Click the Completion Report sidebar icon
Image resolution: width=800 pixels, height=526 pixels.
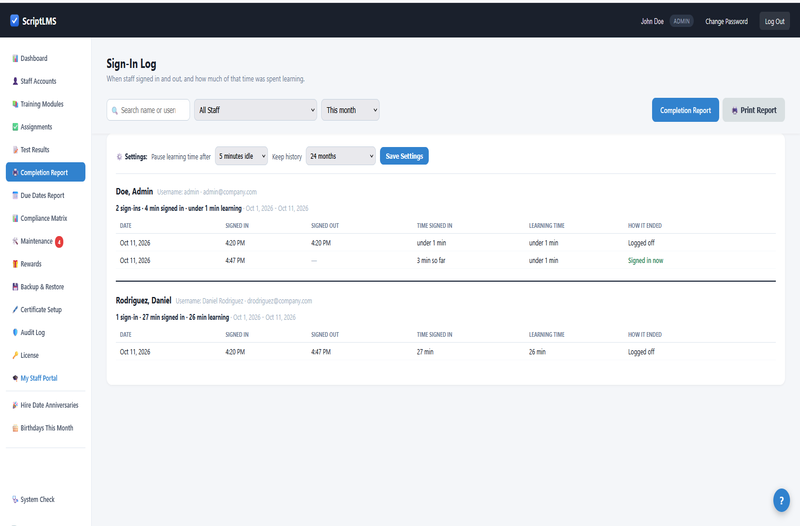click(15, 172)
